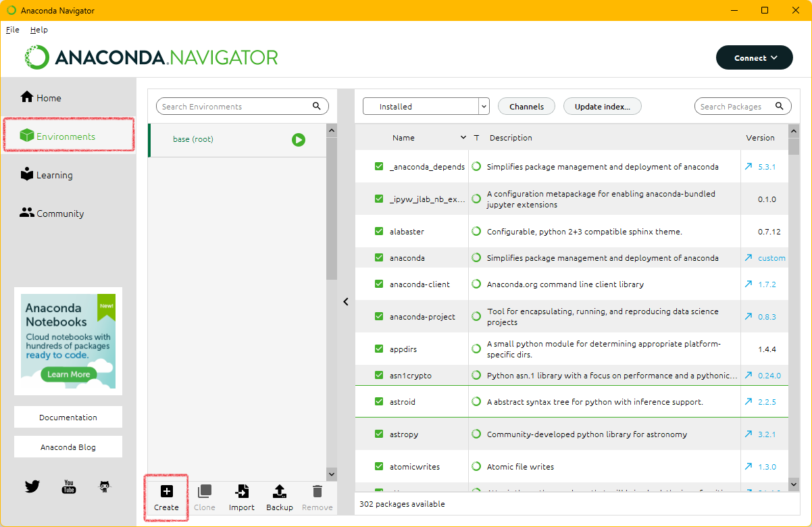Toggle the _ipyw_jlab_nb_ex package checkbox
Image resolution: width=812 pixels, height=527 pixels.
coord(379,199)
